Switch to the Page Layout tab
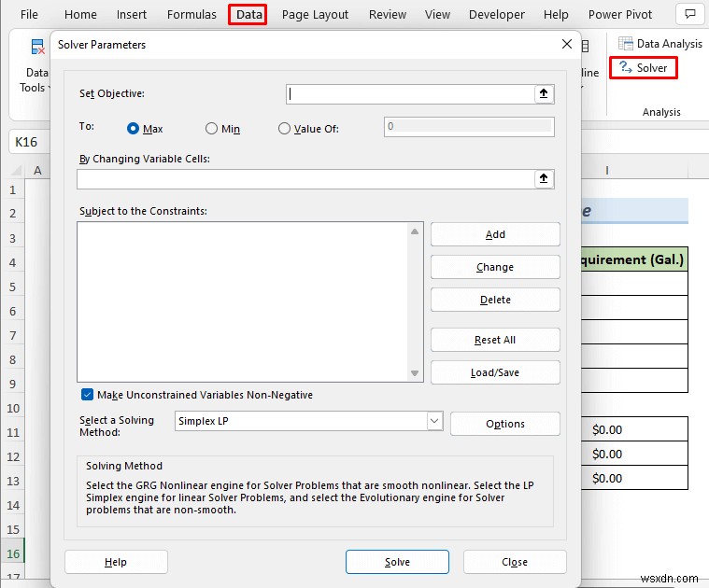 click(315, 14)
